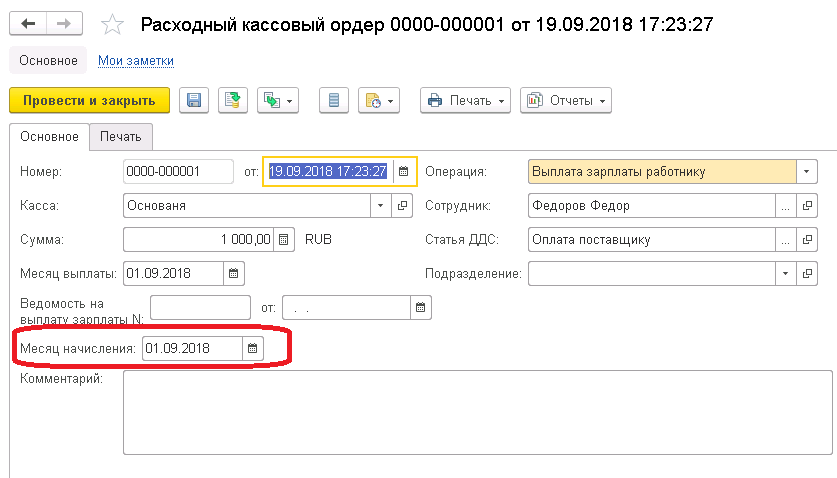Screen dimensions: 837x478
Task: Open the Подразделение item with open icon
Action: pyautogui.click(x=807, y=273)
